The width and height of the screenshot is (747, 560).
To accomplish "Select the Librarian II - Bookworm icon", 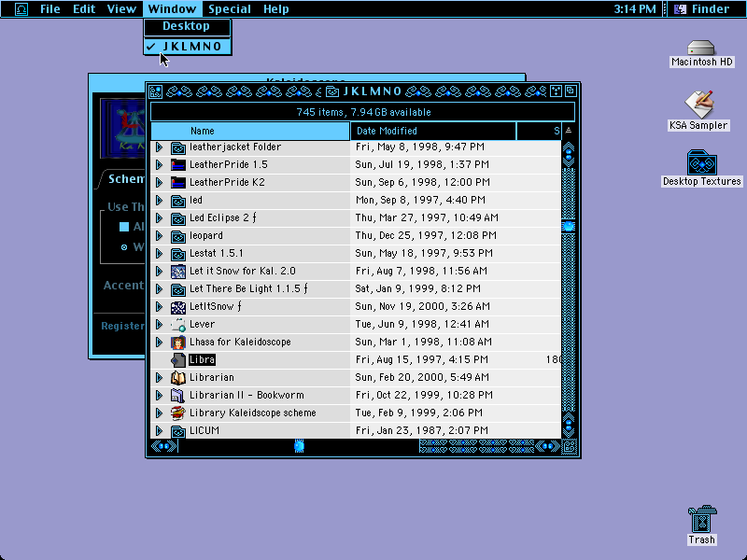I will [x=177, y=395].
